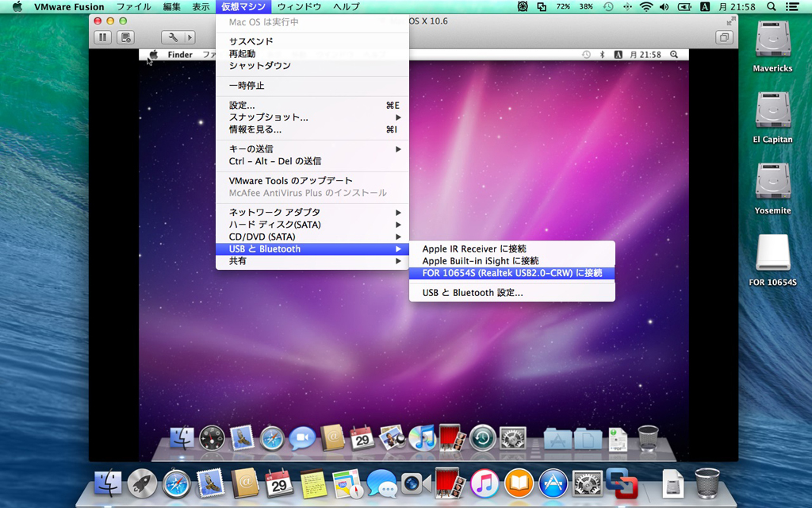This screenshot has height=508, width=812.
Task: Open Maps in the host Dock
Action: 347,483
